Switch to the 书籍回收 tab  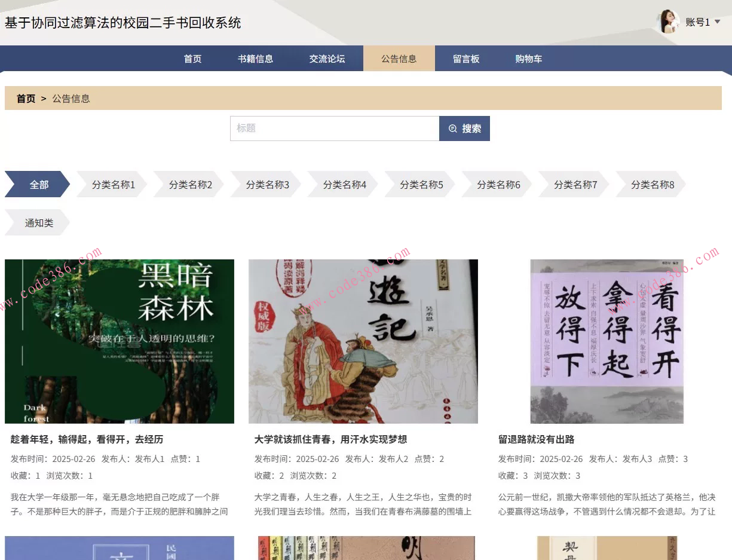[x=256, y=58]
